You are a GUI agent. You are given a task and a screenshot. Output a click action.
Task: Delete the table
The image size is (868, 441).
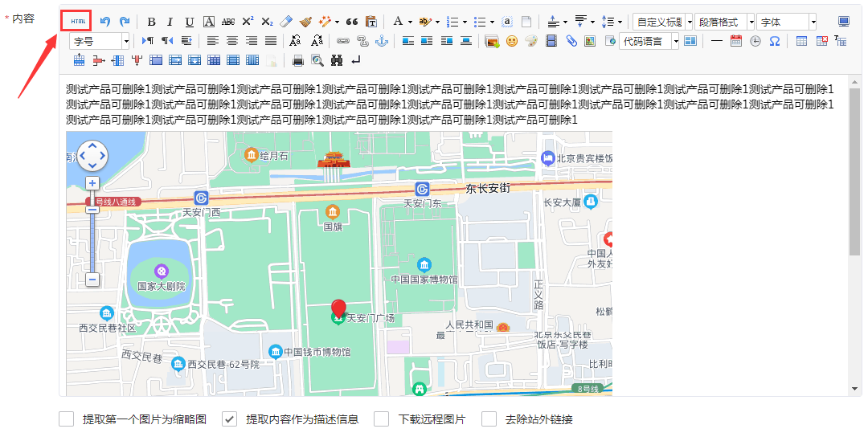click(x=821, y=41)
